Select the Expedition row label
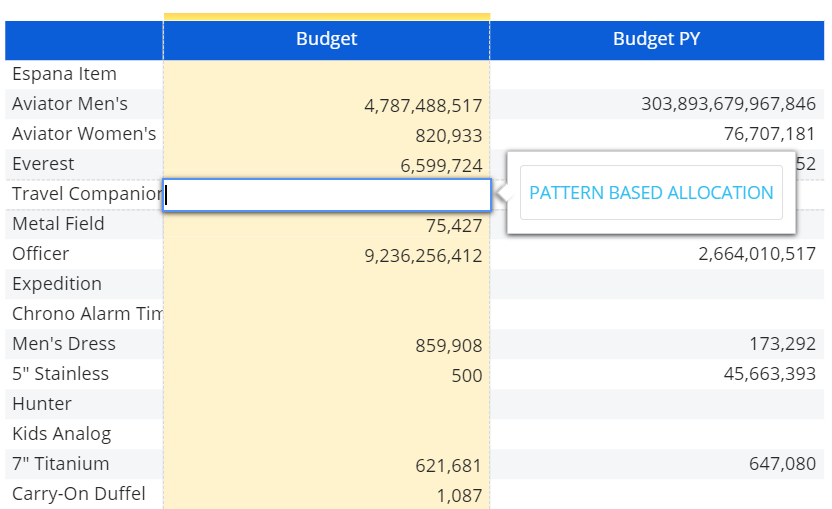The image size is (832, 509). click(x=57, y=284)
